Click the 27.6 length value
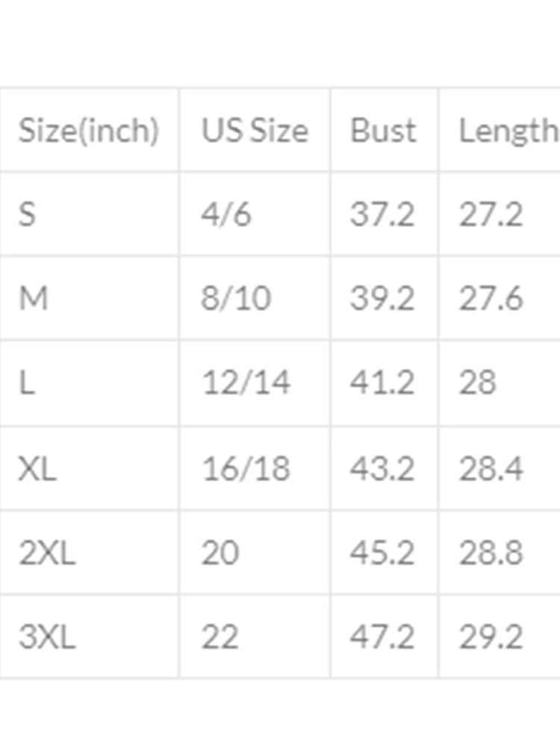Screen dimensions: 560x747 pos(491,299)
